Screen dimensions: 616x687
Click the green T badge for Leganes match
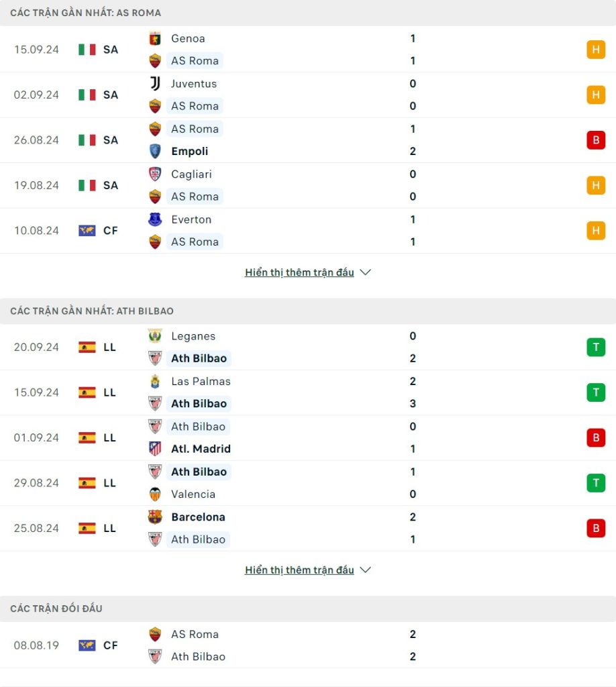[x=596, y=347]
